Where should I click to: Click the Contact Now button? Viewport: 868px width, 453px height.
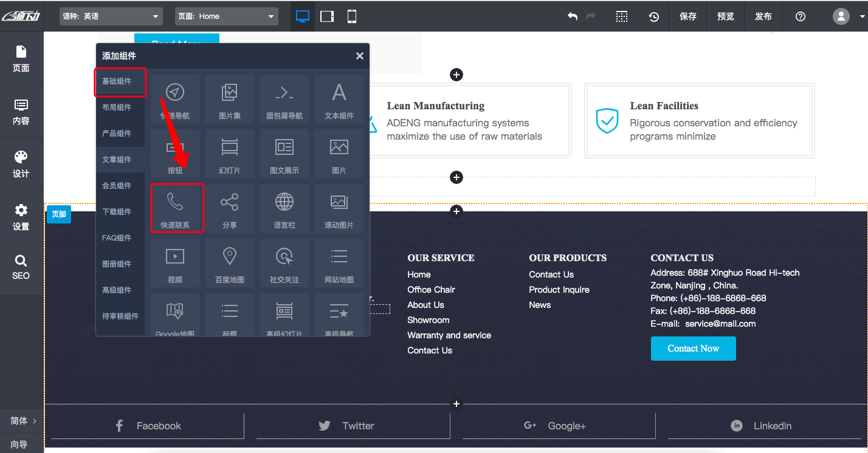pyautogui.click(x=693, y=349)
